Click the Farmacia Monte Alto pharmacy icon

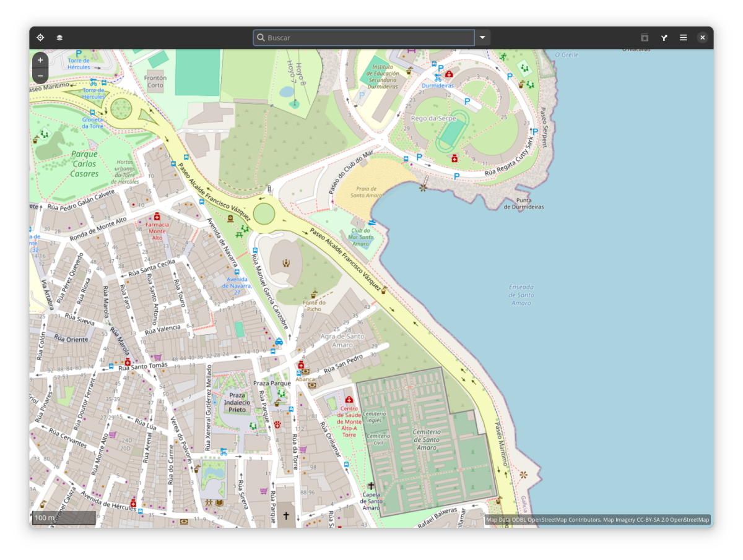157,217
